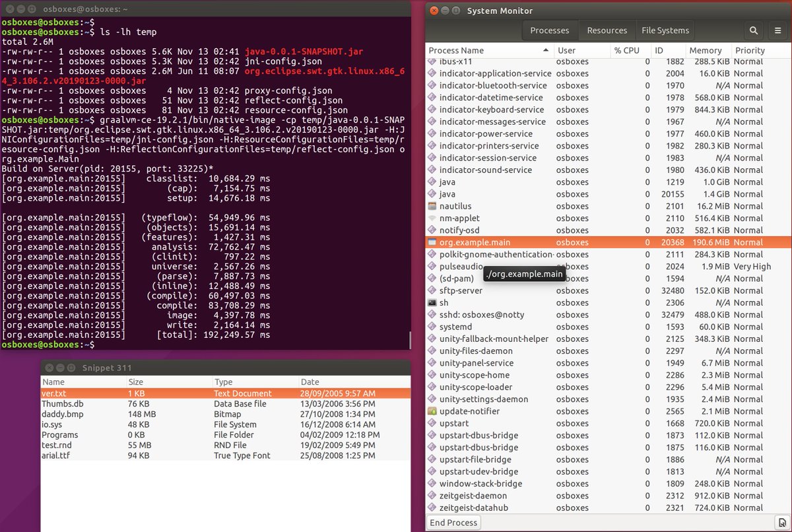
Task: Select the java process with ID 1219
Action: click(608, 182)
